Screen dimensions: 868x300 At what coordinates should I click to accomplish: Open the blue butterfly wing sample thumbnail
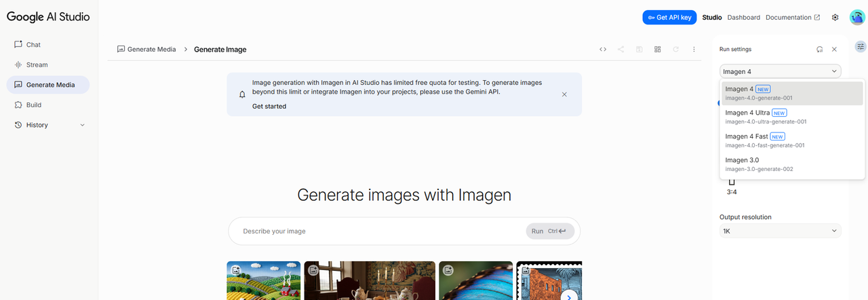point(475,280)
